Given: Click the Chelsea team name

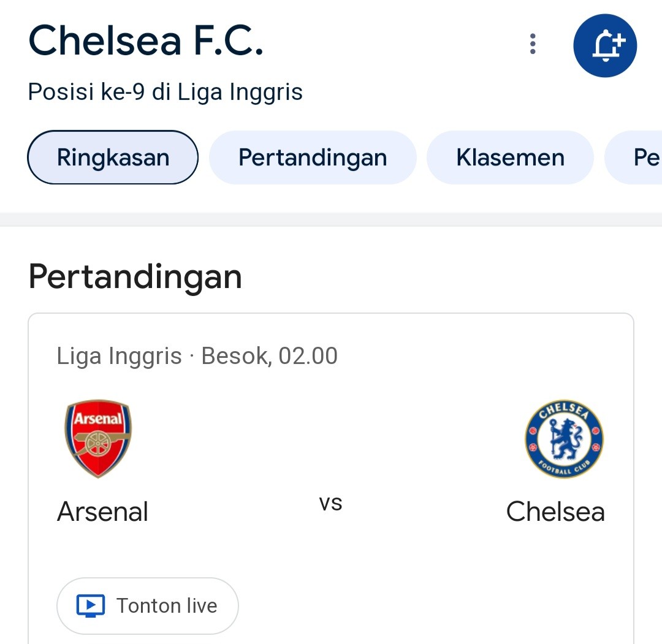Looking at the screenshot, I should 555,512.
